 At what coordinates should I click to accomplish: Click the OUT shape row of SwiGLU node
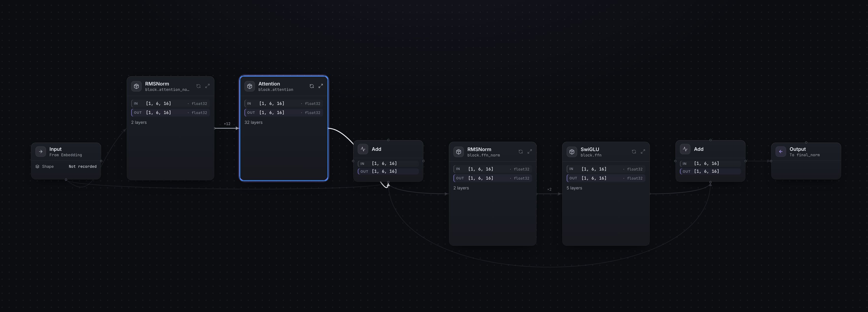pos(606,178)
